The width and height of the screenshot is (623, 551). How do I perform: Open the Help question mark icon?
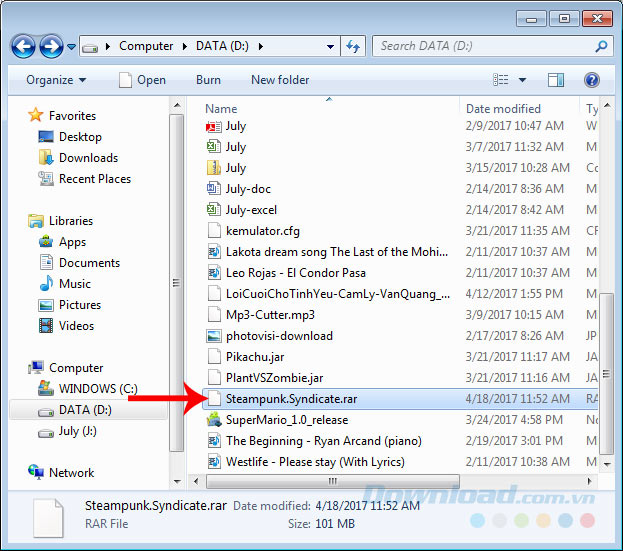(591, 79)
